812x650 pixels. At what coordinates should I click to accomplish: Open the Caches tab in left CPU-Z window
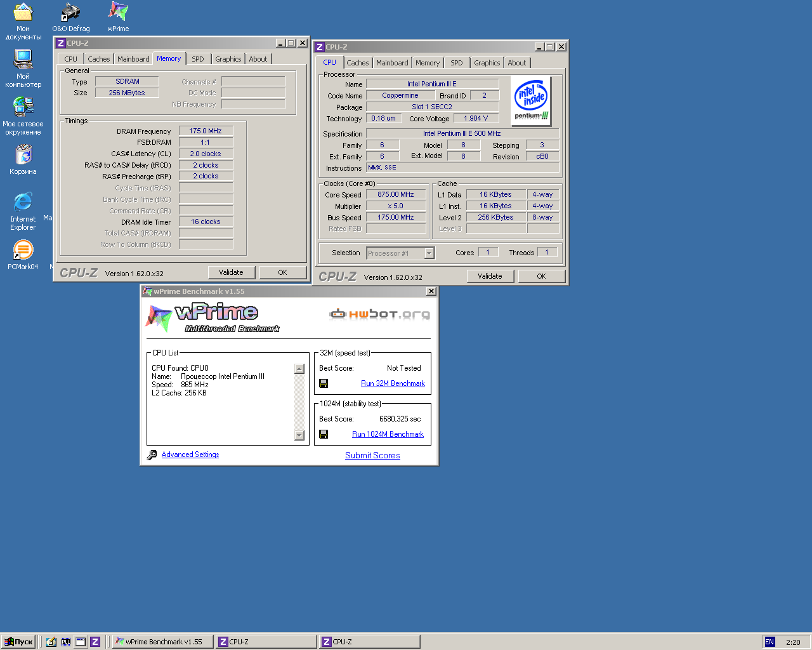click(99, 59)
